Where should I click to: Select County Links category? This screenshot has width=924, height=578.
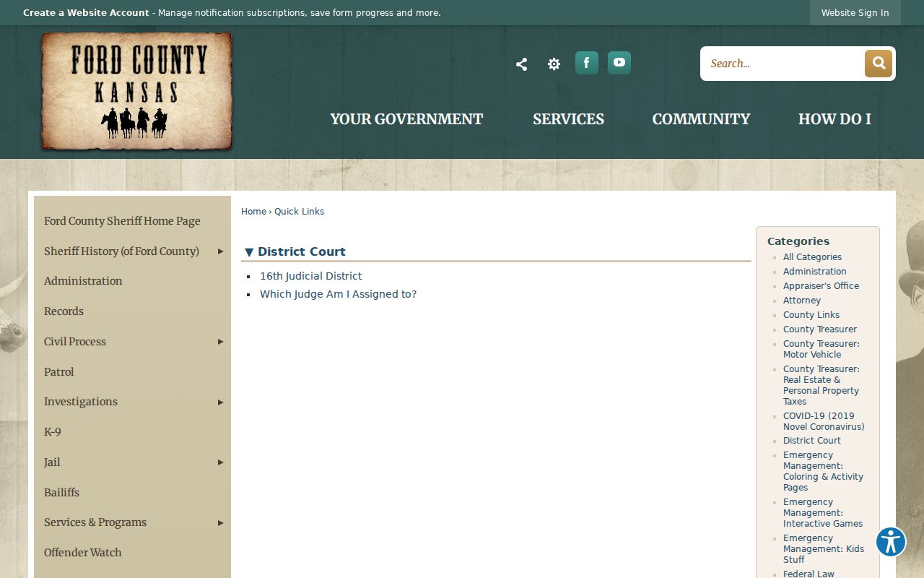[x=811, y=315]
